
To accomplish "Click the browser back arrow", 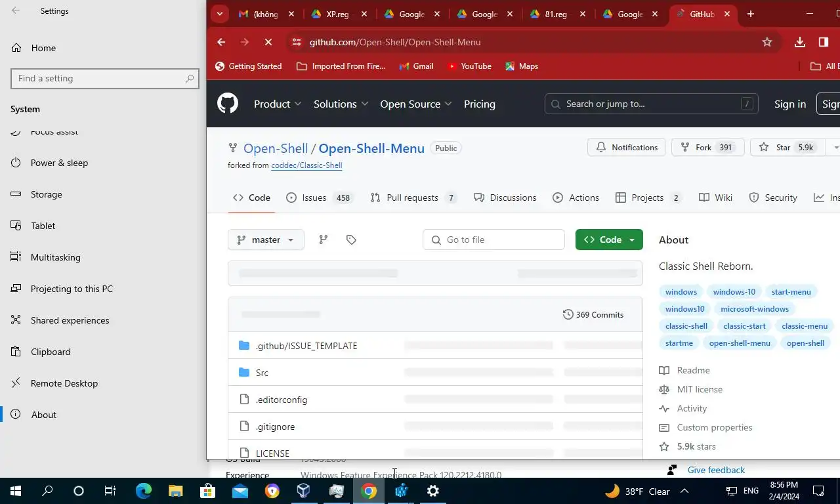I will pos(221,42).
